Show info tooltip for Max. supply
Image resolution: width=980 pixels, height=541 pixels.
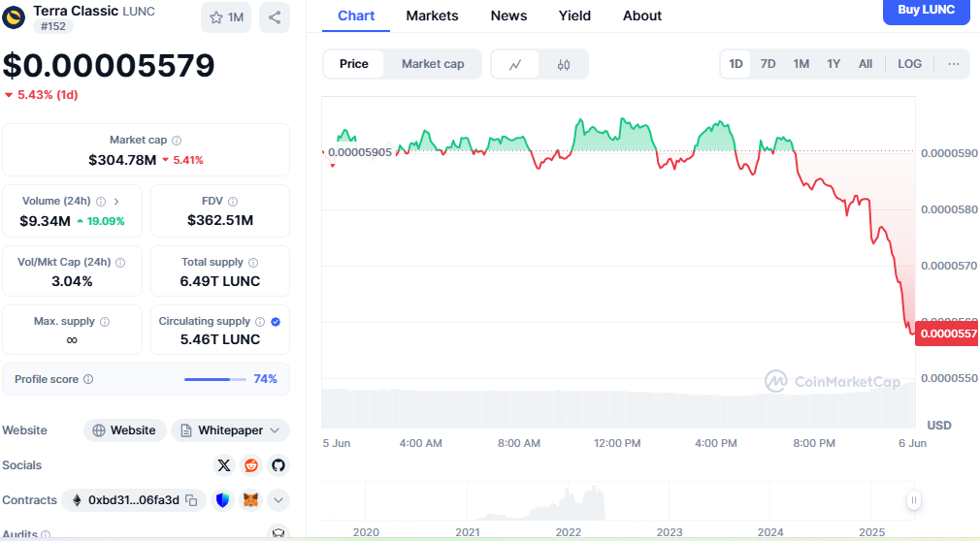click(105, 322)
